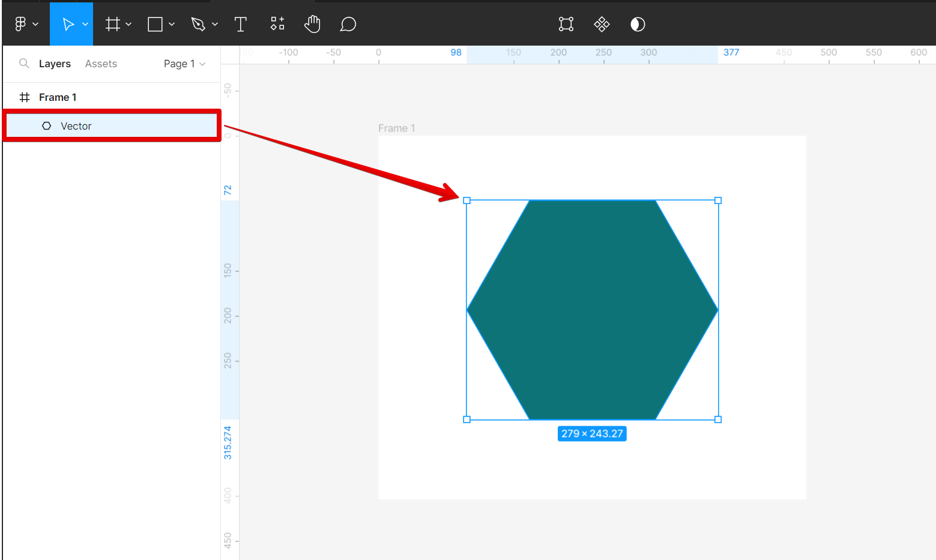Expand the Frame tool dropdown arrow
Viewport: 936px width, 560px height.
[128, 25]
